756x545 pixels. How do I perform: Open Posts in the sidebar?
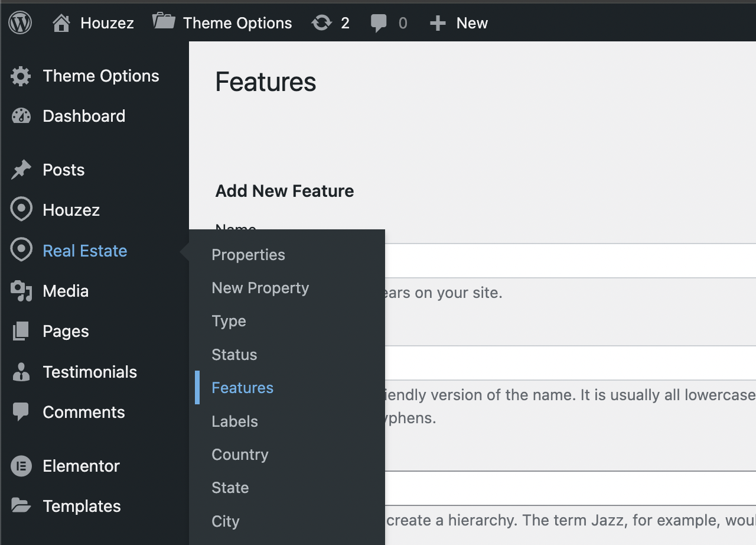point(64,170)
